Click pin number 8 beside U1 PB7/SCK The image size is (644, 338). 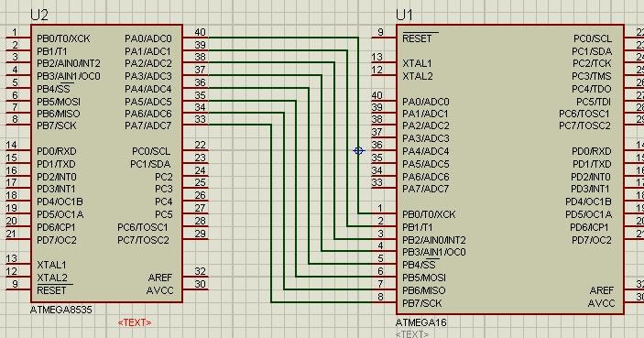point(380,297)
